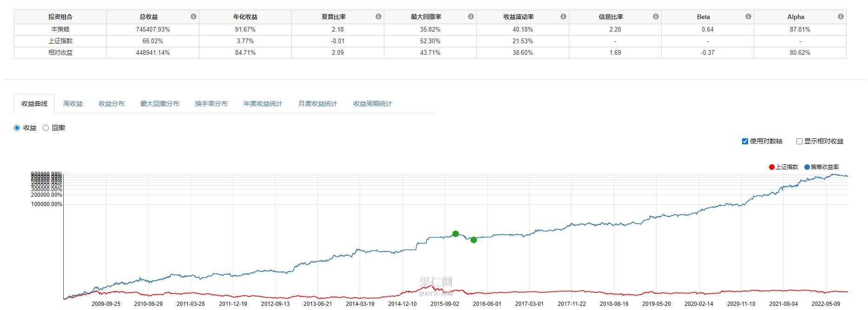Click the 2015-09-02 axis date label

click(445, 304)
